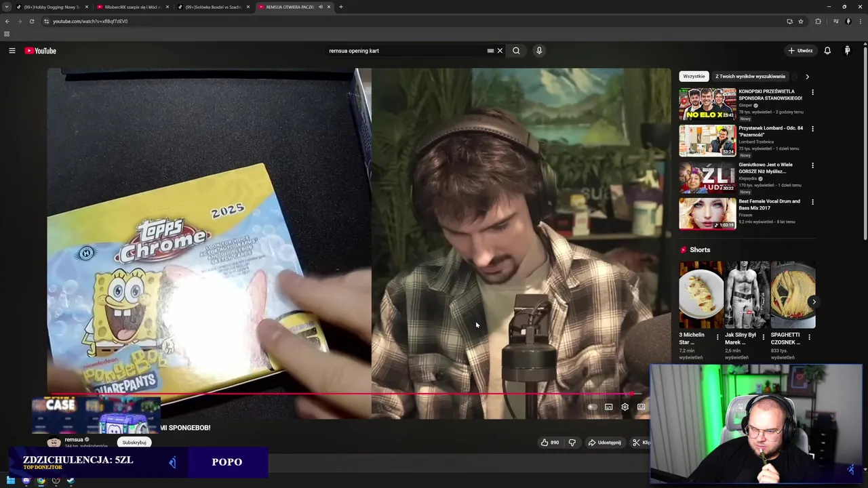Select the Z Twoich wyników wyszukiwania chip
Viewport: 868px width, 488px height.
pos(750,77)
